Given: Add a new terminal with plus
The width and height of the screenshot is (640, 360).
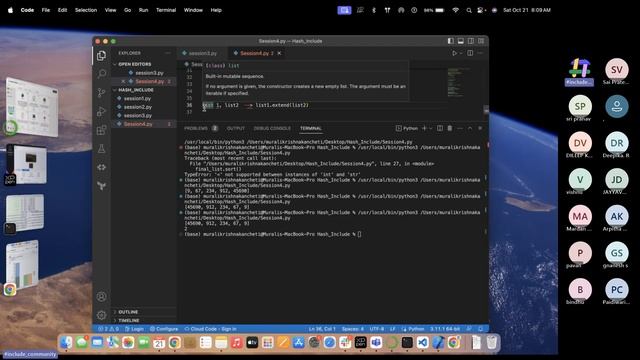Looking at the screenshot, I should coord(424,128).
